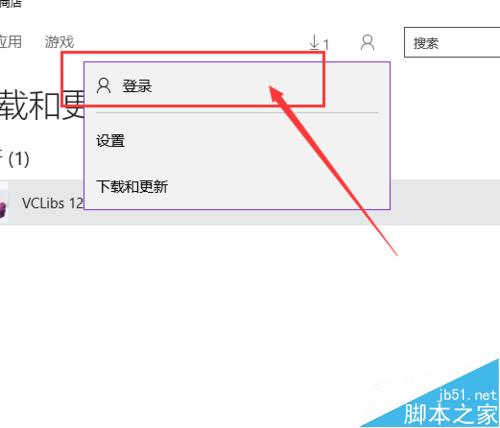Click the download arrow icon in header
500x428 pixels.
[x=314, y=42]
